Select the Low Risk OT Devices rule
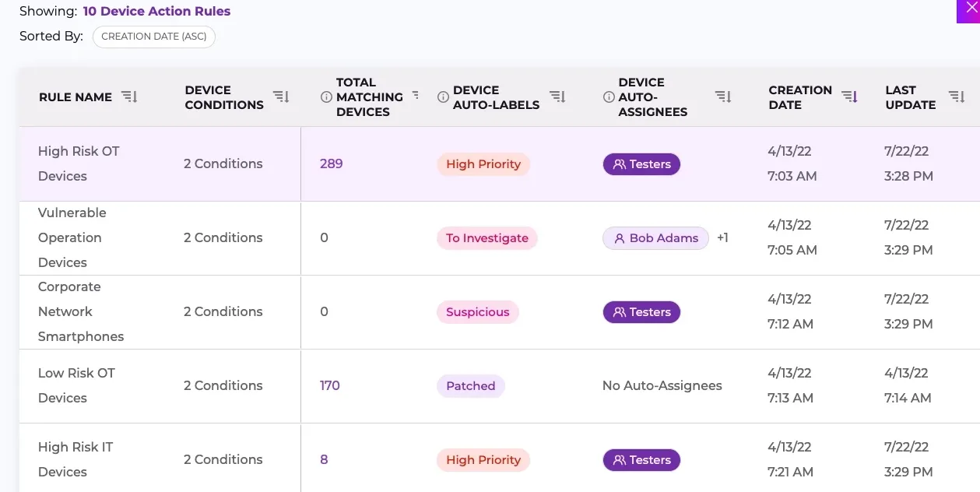This screenshot has width=980, height=492. [x=76, y=385]
